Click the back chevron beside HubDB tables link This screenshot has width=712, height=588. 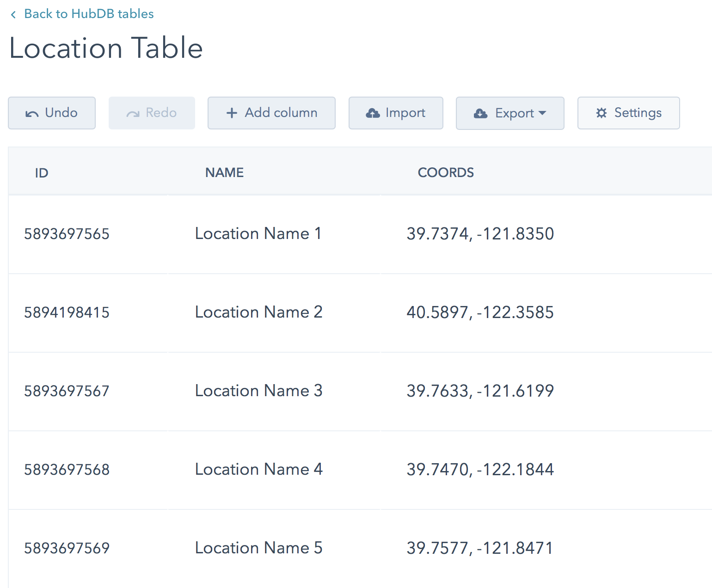[x=13, y=14]
